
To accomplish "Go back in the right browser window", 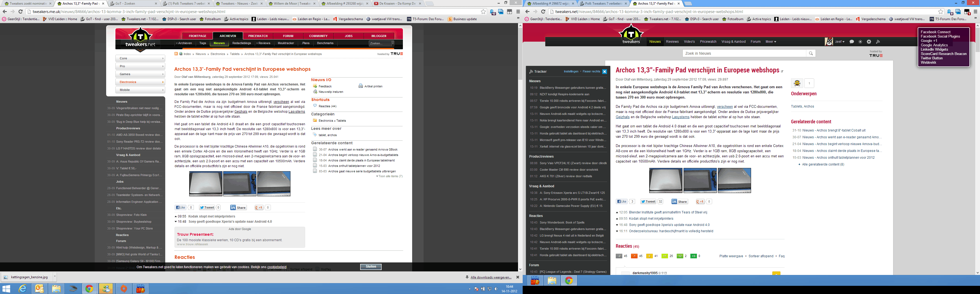I will 527,12.
